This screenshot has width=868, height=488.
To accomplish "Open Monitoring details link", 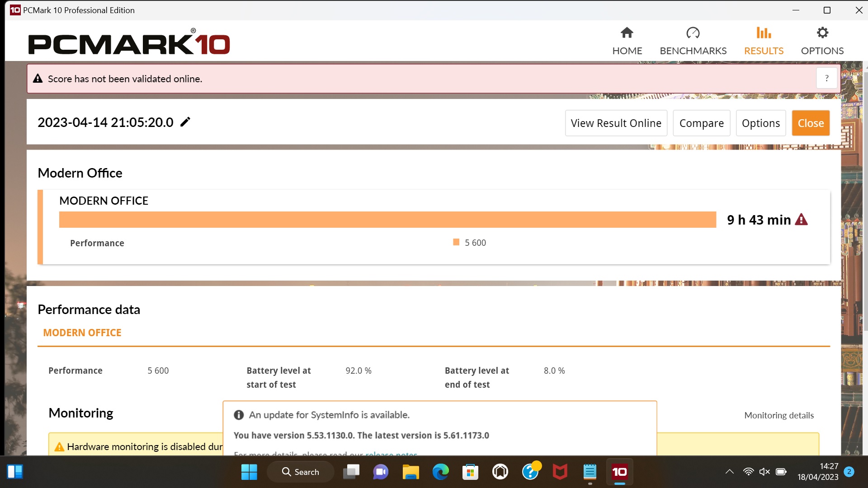I will (x=778, y=415).
